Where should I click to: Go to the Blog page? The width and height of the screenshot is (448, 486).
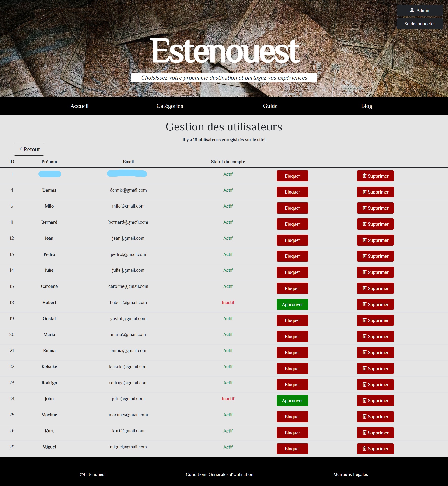[366, 106]
